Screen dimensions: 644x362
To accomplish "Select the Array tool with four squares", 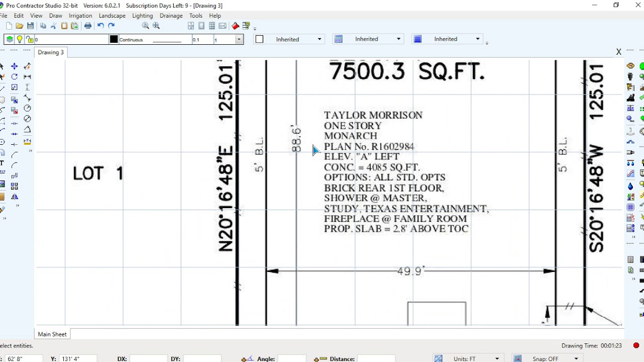I will tap(14, 186).
